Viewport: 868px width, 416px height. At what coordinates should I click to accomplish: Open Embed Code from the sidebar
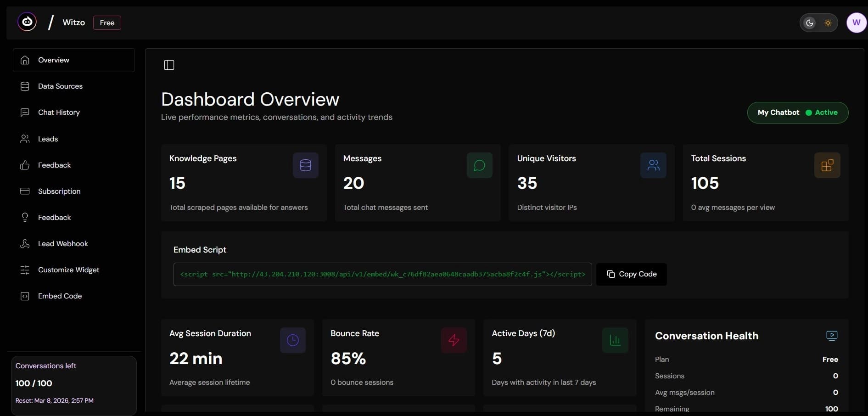pos(60,296)
